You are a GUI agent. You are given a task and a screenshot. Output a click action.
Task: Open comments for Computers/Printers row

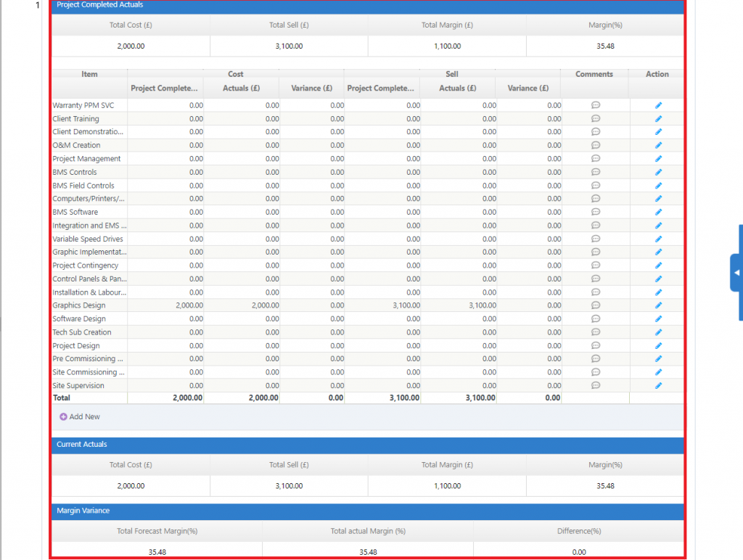pyautogui.click(x=596, y=199)
